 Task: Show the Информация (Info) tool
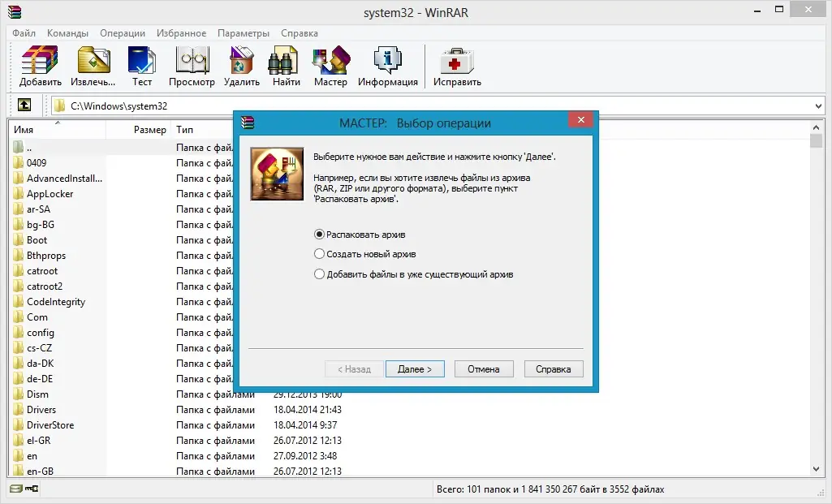[x=388, y=66]
